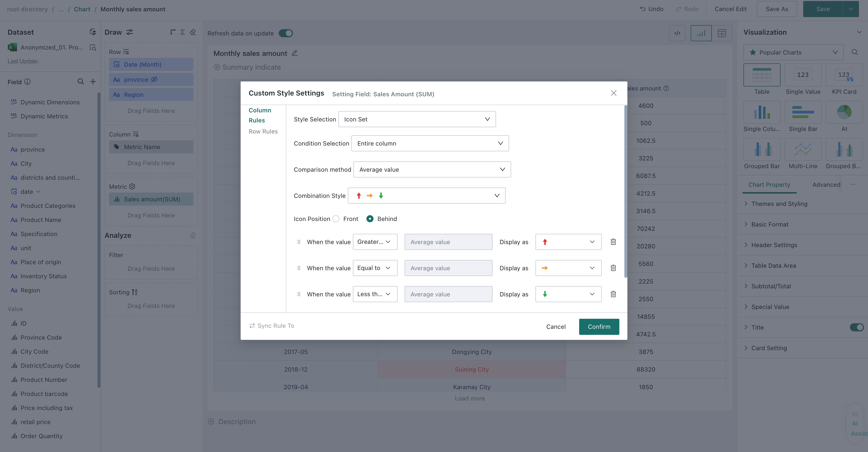Open orange right arrow Display as dropdown
The image size is (868, 452).
568,268
